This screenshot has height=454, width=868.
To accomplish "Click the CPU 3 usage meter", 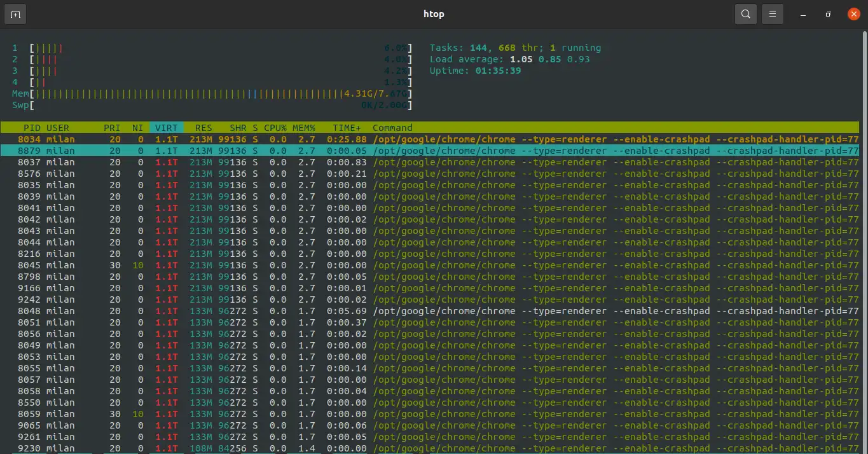I will coord(212,71).
